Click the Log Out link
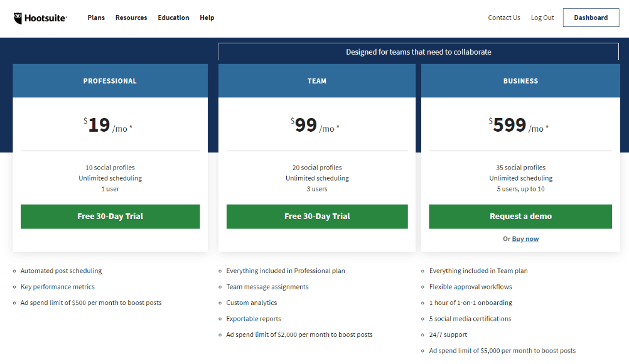Screen dimensions: 629x364 (x=542, y=18)
